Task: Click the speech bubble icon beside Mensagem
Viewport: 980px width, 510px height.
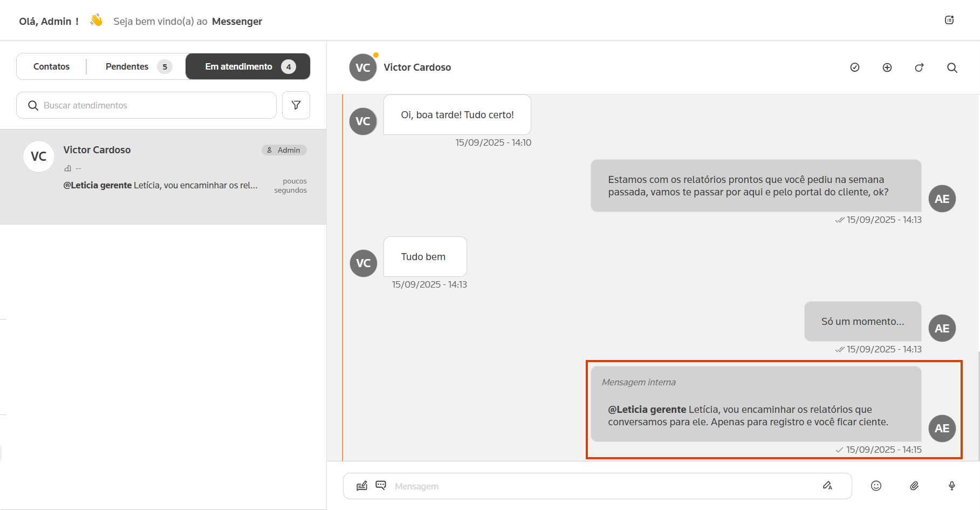Action: click(x=381, y=485)
